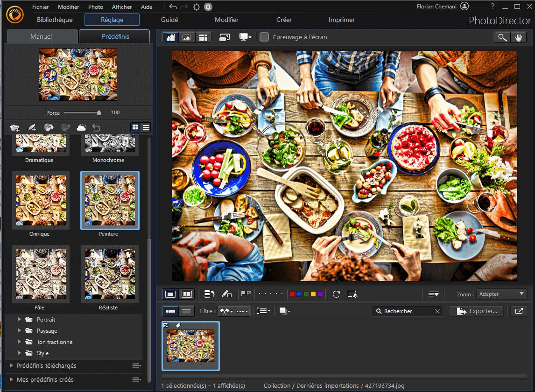Open the Zoom Adapter dropdown
The image size is (535, 392).
(x=502, y=294)
